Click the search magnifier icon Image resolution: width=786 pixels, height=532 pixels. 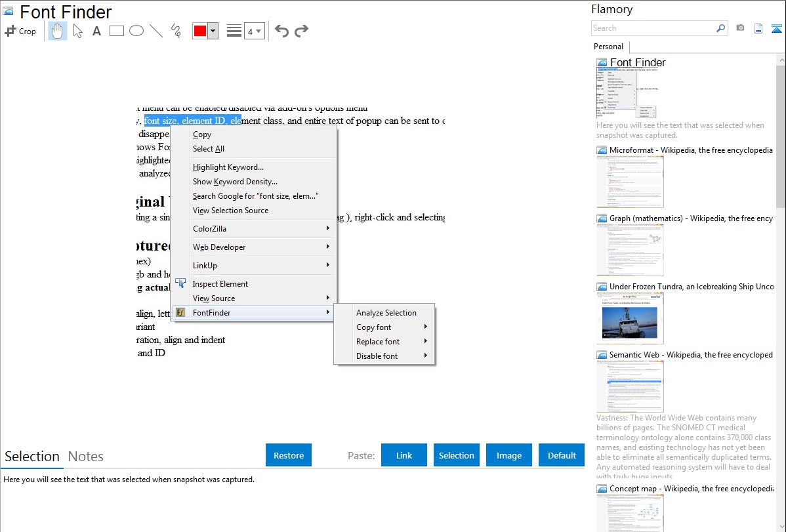pyautogui.click(x=720, y=28)
